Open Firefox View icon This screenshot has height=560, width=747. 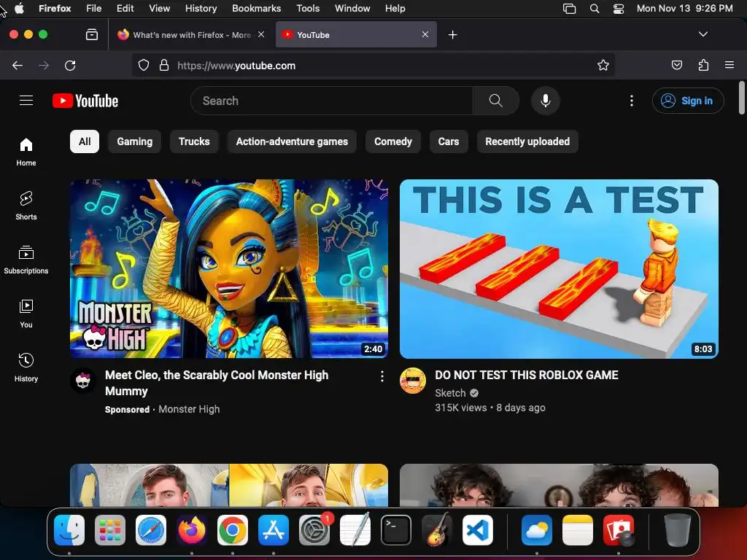92,35
